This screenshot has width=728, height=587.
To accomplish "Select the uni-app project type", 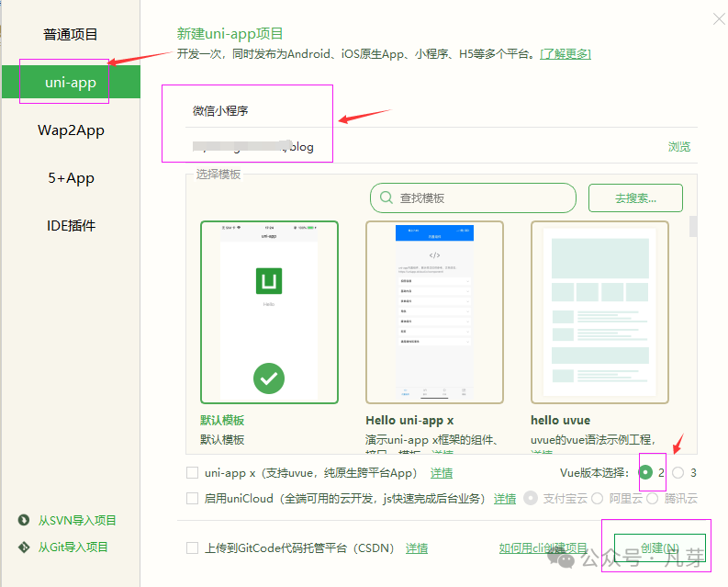I will click(71, 82).
